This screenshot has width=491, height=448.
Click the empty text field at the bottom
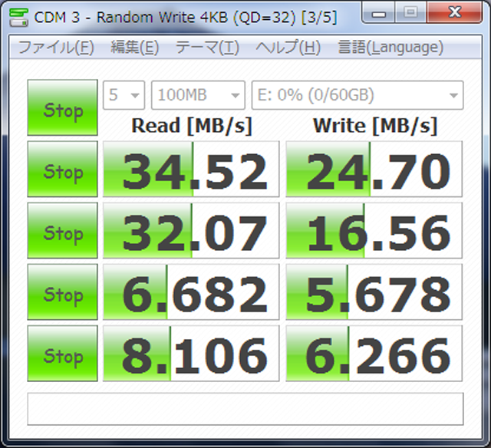[245, 409]
